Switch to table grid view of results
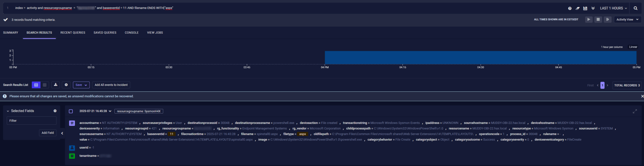644x166 pixels. pos(45,85)
